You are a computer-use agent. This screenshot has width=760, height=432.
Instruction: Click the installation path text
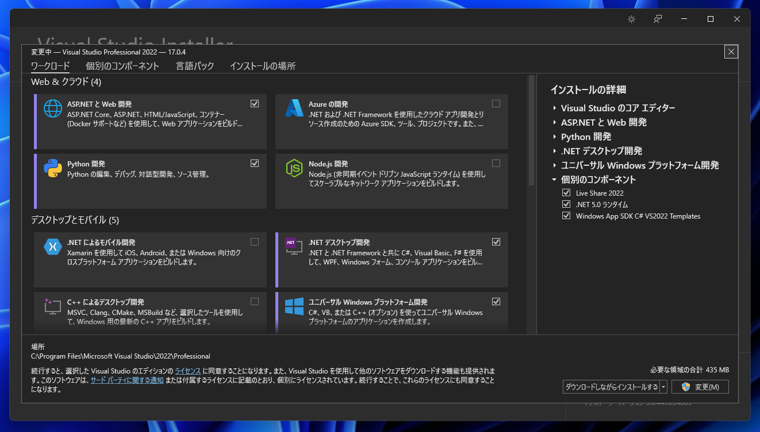pos(121,356)
